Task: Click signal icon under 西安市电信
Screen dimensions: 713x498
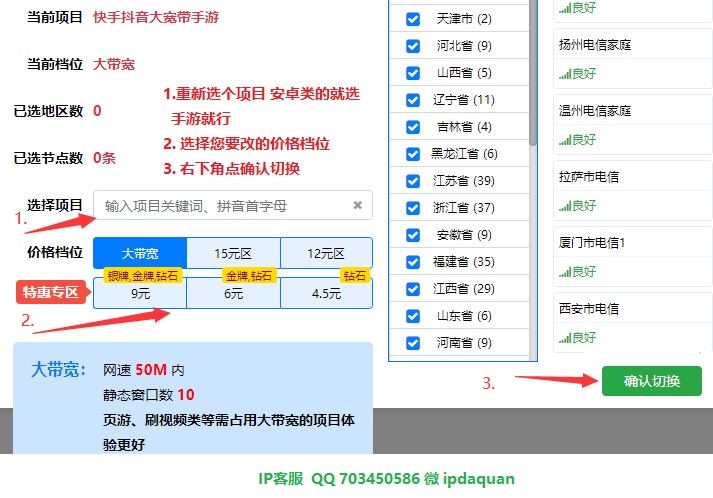Action: (x=565, y=338)
